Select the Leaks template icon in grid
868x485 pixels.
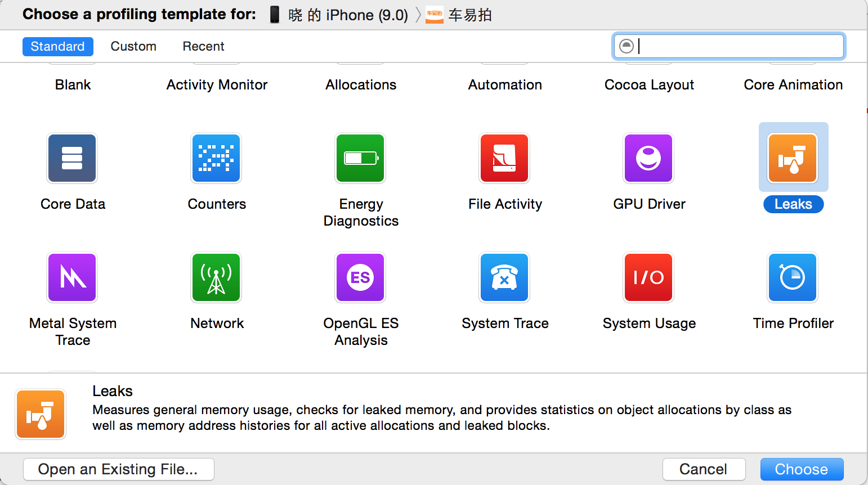793,158
